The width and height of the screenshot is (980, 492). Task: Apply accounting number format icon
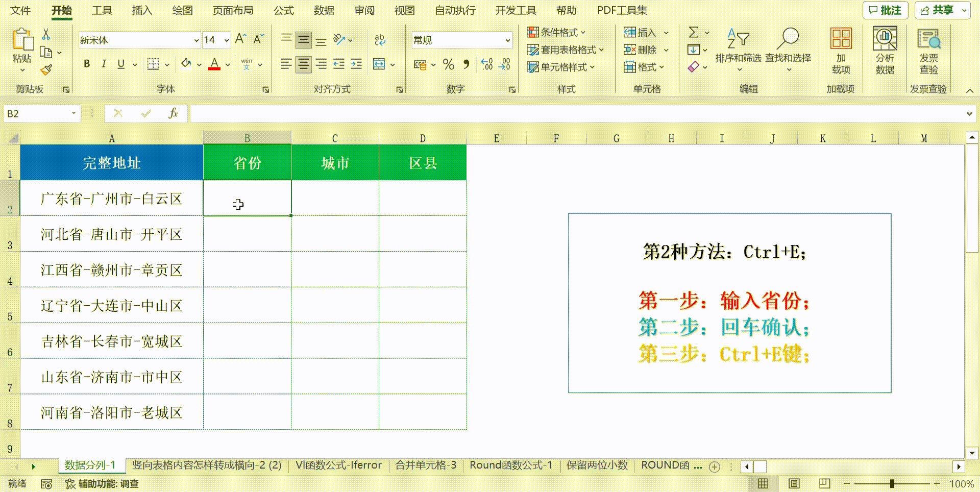pos(420,65)
